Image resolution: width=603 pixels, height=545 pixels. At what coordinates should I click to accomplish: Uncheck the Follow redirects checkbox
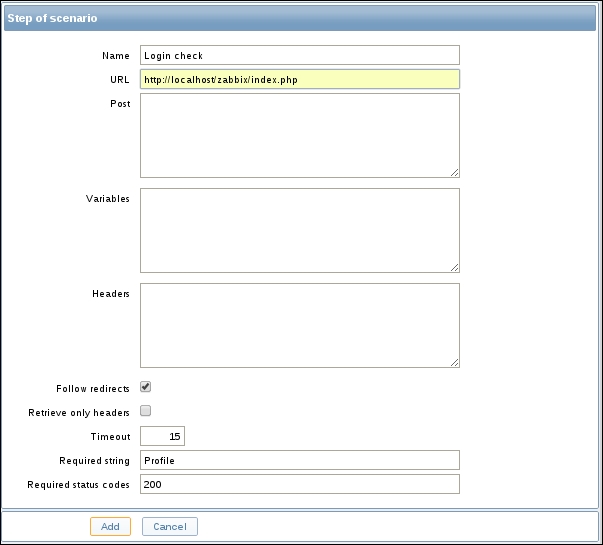coord(146,387)
